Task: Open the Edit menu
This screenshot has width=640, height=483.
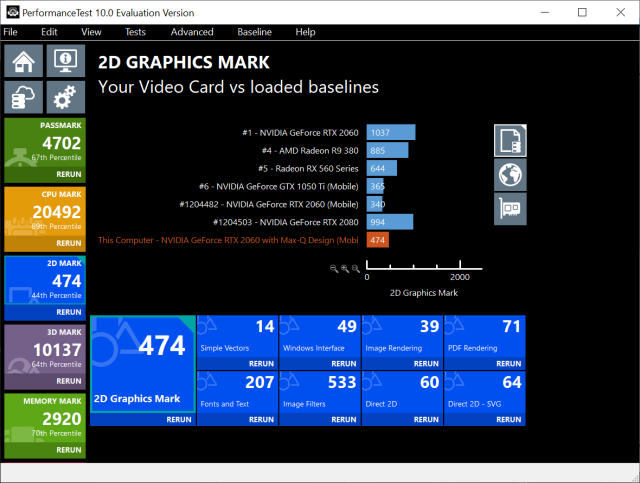Action: pyautogui.click(x=49, y=32)
